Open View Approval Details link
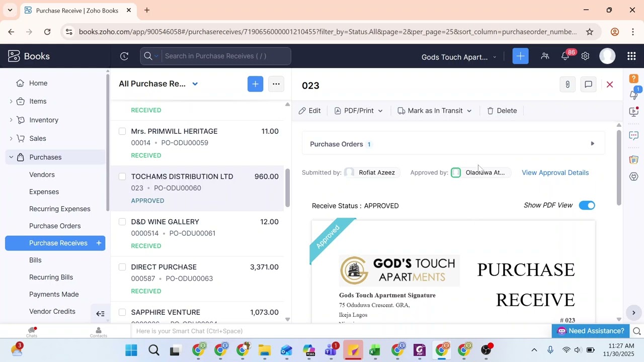 (555, 172)
